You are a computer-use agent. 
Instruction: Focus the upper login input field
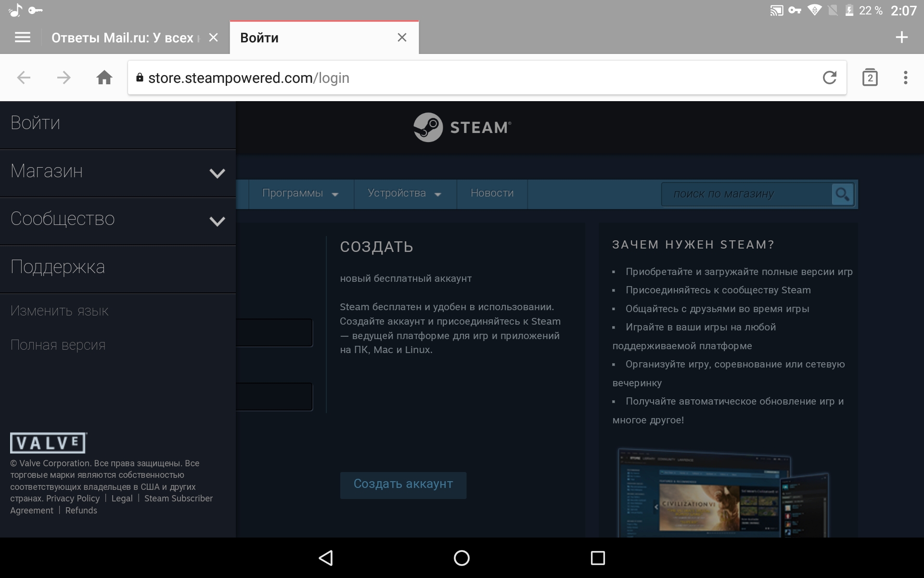274,333
